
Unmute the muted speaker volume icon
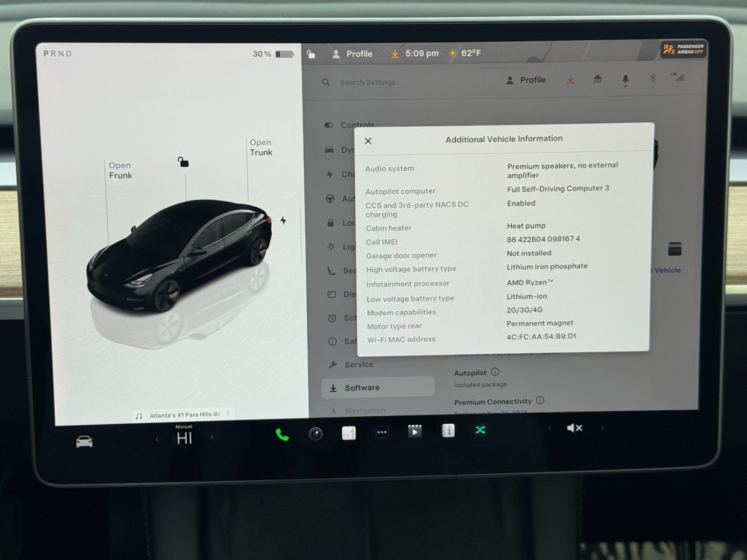click(x=574, y=428)
